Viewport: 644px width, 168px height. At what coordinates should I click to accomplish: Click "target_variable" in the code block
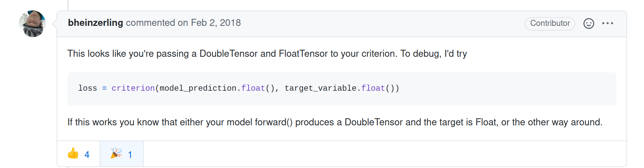(x=320, y=88)
